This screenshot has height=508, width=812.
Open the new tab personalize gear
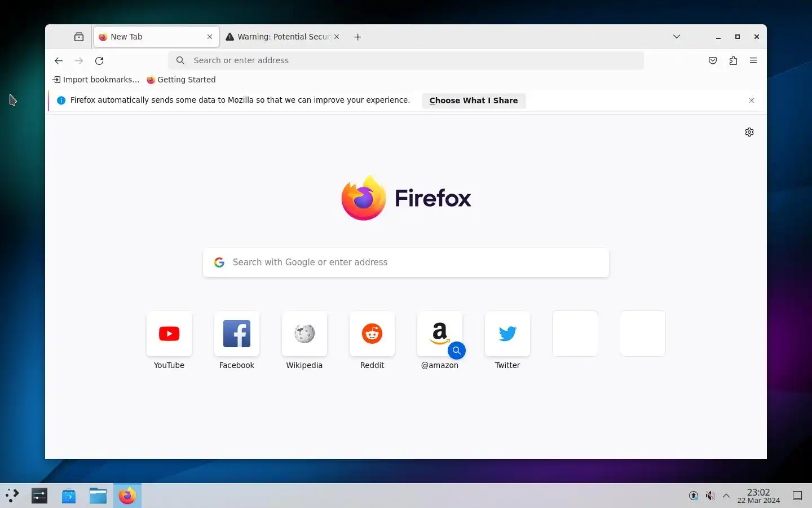pos(749,132)
